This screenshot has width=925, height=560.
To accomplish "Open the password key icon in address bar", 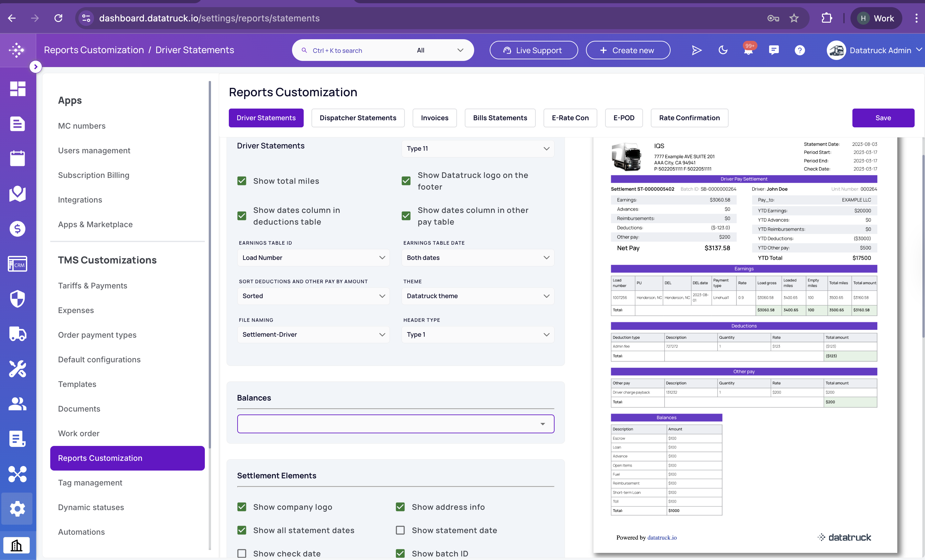I will pyautogui.click(x=773, y=18).
